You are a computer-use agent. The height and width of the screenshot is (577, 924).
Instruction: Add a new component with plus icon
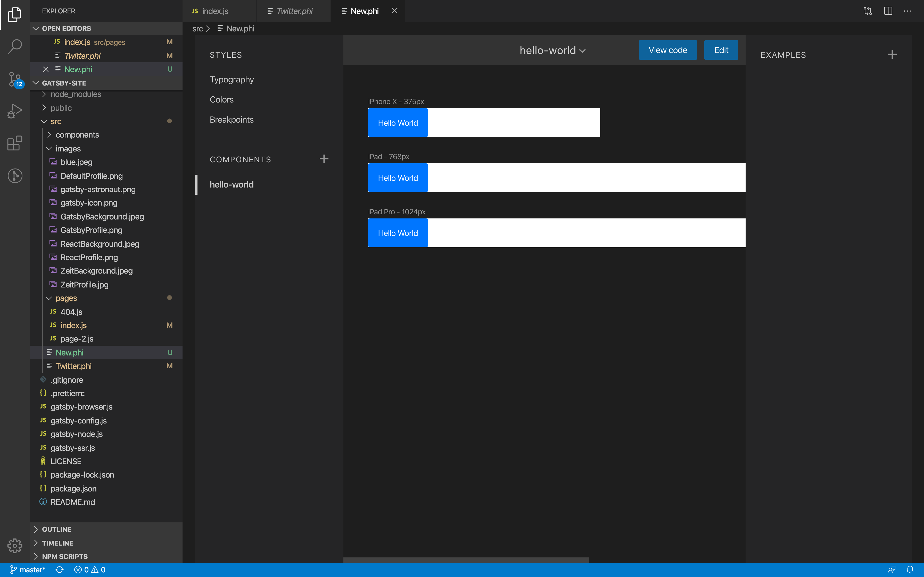pos(324,159)
